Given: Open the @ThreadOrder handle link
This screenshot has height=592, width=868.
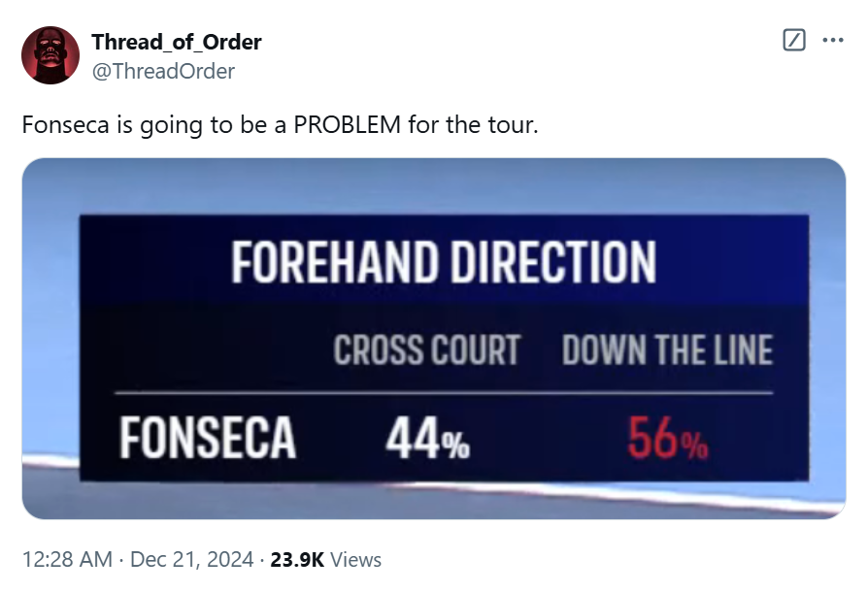Looking at the screenshot, I should (x=162, y=71).
